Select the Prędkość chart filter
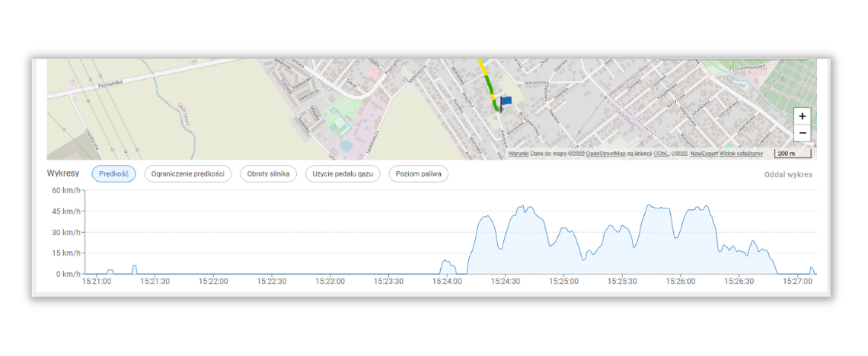 click(x=113, y=174)
